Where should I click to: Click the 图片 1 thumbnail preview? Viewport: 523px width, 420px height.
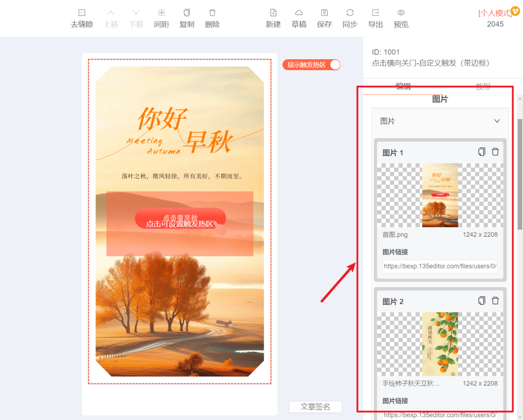click(x=440, y=195)
